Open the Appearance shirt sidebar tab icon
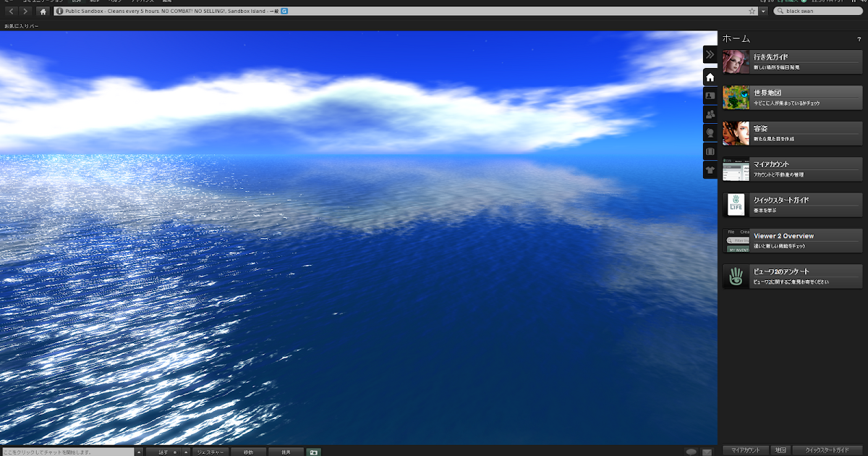This screenshot has width=868, height=456. tap(710, 170)
